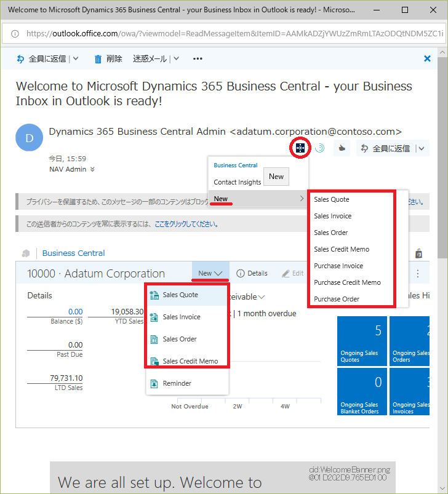Click the Reminder document icon
Screen dimensions: 448x494
pos(154,383)
